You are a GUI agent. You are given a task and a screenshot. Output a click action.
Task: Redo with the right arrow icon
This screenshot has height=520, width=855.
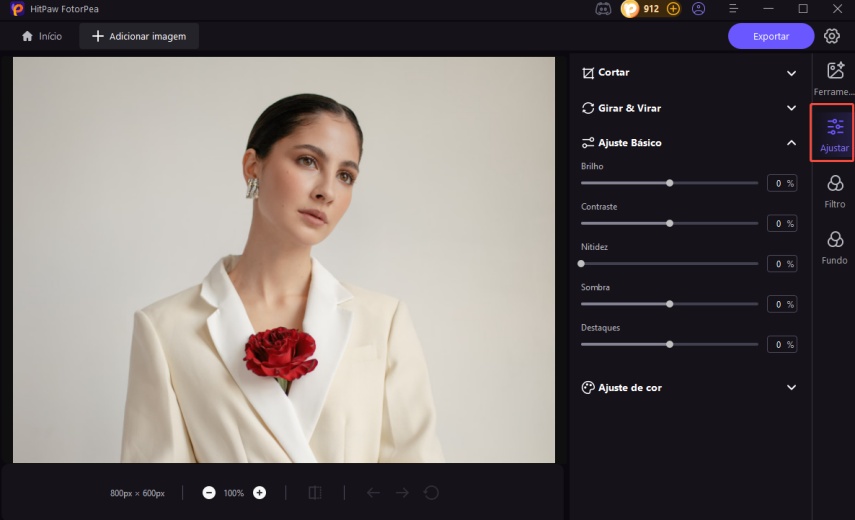[402, 493]
